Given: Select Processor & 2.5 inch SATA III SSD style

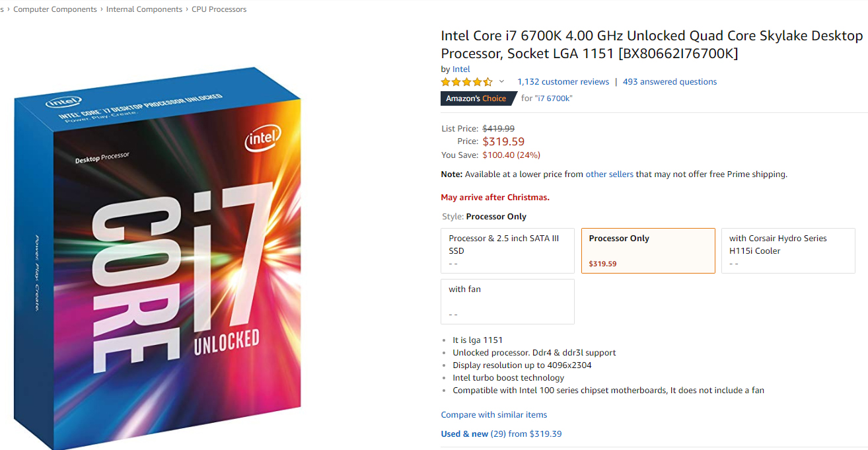Looking at the screenshot, I should point(508,250).
